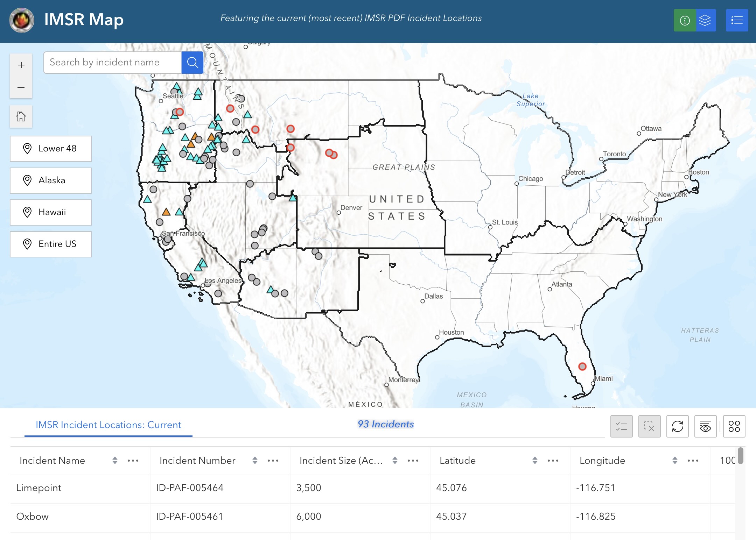
Task: Click the table vertical scrollbar
Action: pos(740,455)
